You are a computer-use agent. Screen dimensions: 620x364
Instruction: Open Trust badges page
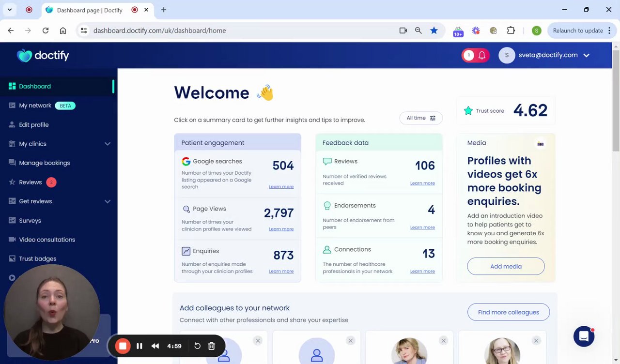(38, 259)
